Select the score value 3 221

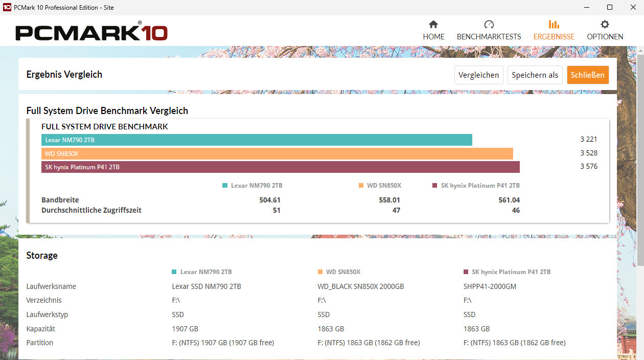589,139
